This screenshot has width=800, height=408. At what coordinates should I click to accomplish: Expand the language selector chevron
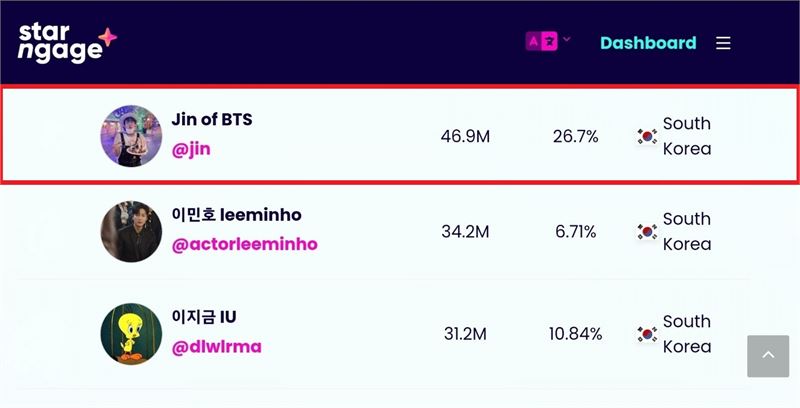tap(566, 39)
